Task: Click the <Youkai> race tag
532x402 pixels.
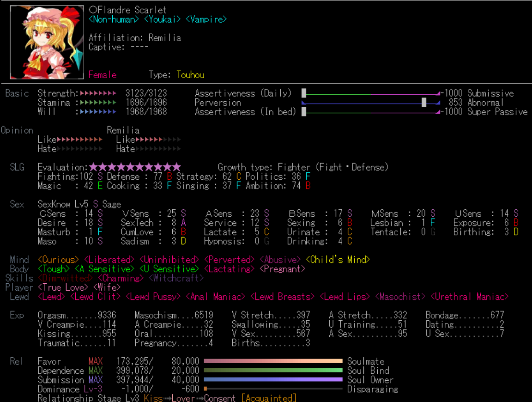Action: point(162,19)
